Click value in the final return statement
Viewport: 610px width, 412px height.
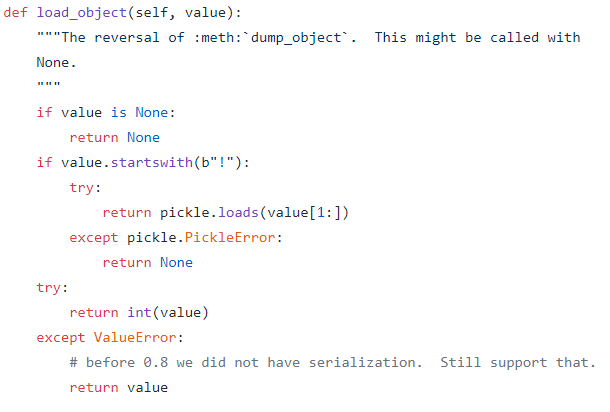point(147,387)
